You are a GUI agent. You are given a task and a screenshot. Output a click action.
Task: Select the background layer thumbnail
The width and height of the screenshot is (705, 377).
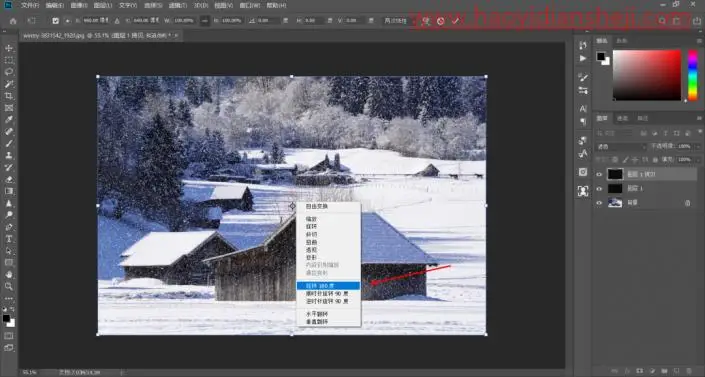tap(615, 203)
